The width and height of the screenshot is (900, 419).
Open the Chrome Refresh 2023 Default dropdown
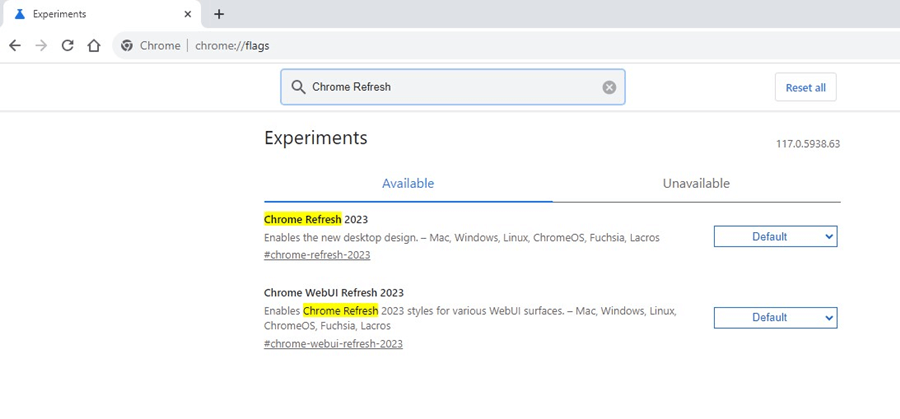[775, 236]
